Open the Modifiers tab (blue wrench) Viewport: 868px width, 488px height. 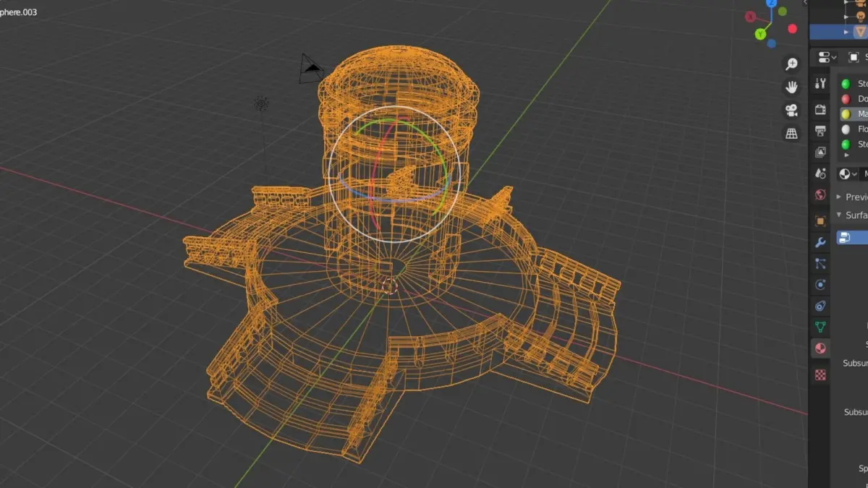pyautogui.click(x=820, y=242)
